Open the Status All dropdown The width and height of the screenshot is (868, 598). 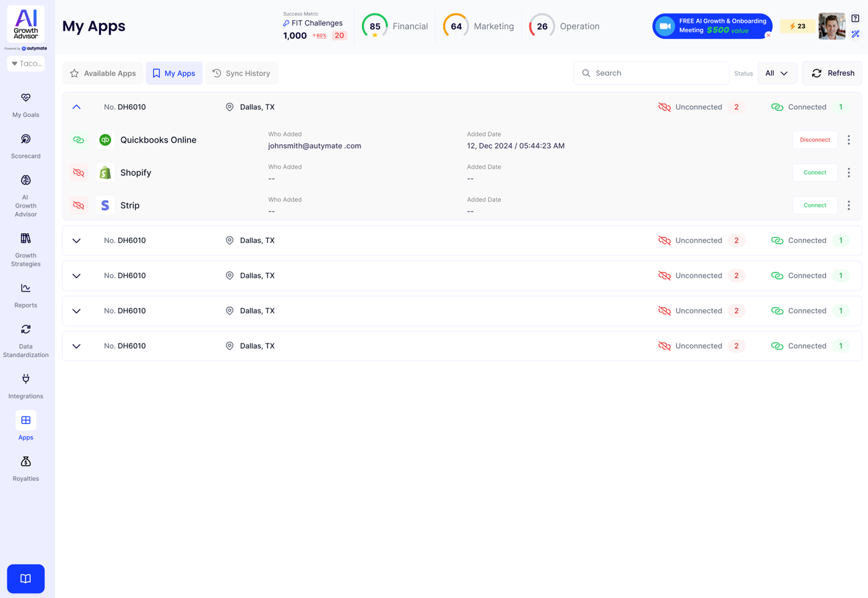pos(776,73)
